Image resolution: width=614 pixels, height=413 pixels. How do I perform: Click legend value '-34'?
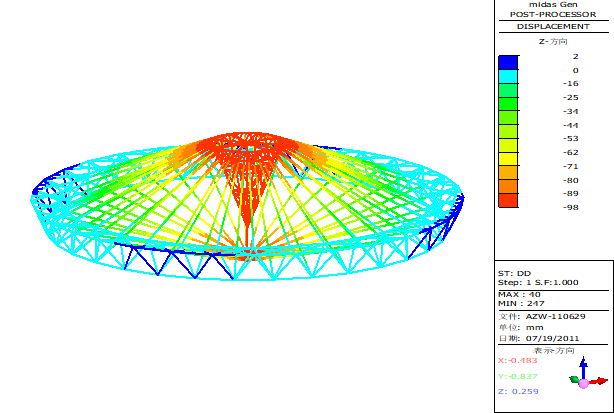[x=571, y=112]
